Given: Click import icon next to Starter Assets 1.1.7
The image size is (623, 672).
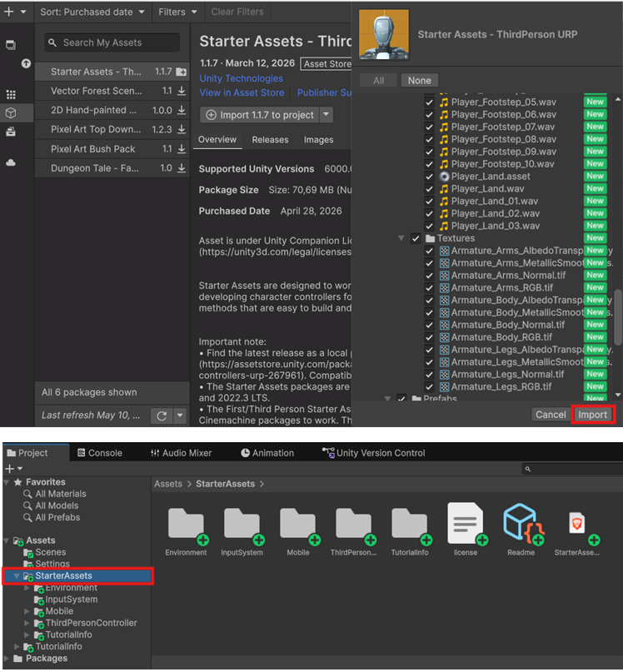Looking at the screenshot, I should click(182, 72).
